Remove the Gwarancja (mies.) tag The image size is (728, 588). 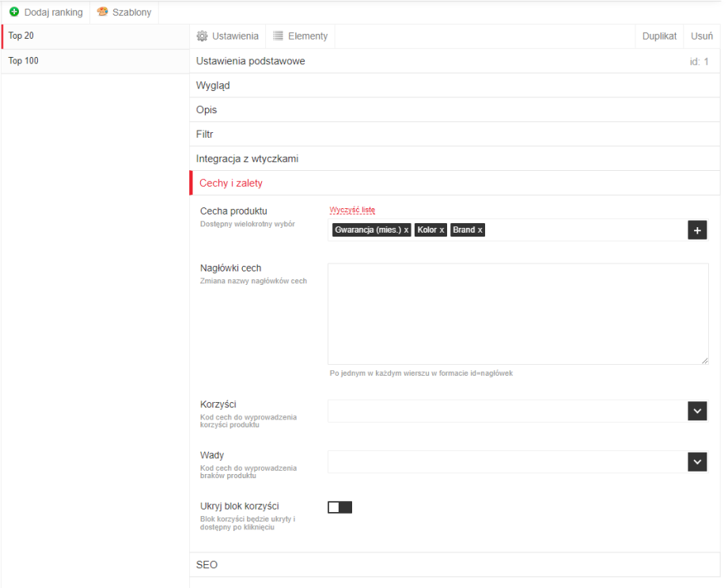coord(406,230)
